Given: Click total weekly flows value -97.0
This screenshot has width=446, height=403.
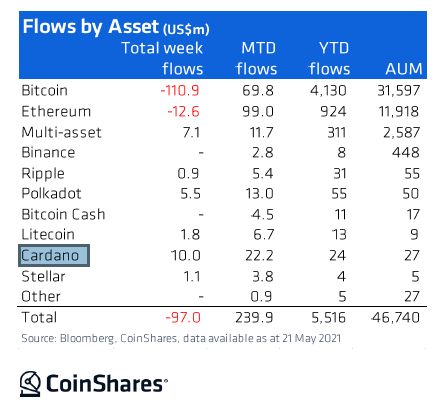Looking at the screenshot, I should 183,317.
